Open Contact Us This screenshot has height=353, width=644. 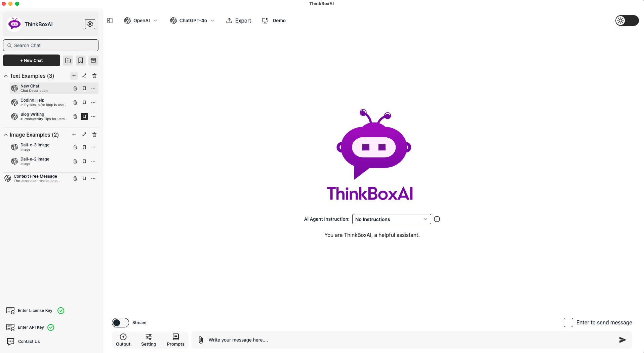pos(24,342)
